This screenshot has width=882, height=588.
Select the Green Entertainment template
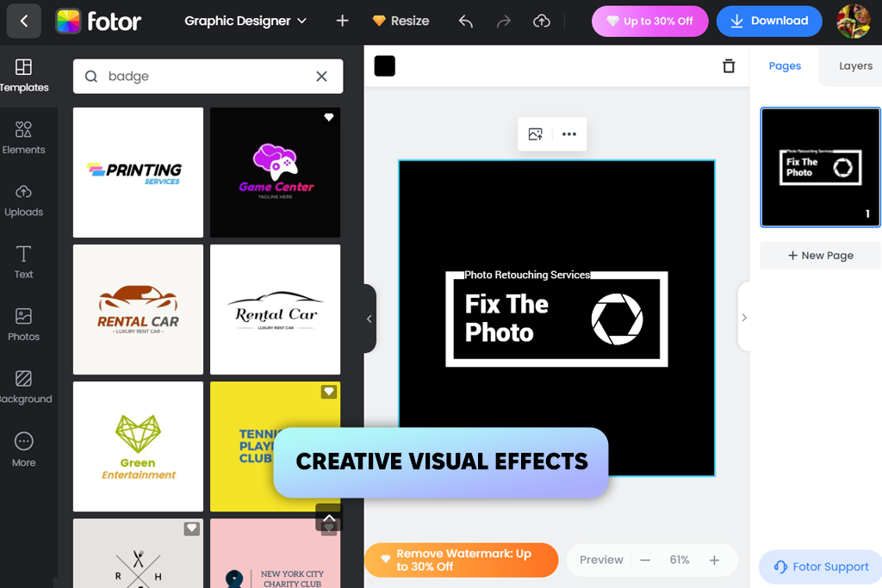(138, 446)
